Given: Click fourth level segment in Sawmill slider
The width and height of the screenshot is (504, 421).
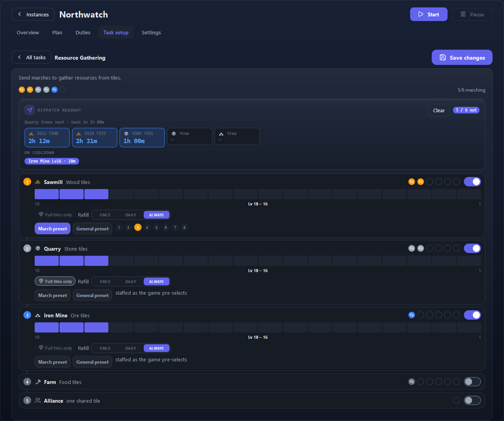Looking at the screenshot, I should click(x=122, y=194).
